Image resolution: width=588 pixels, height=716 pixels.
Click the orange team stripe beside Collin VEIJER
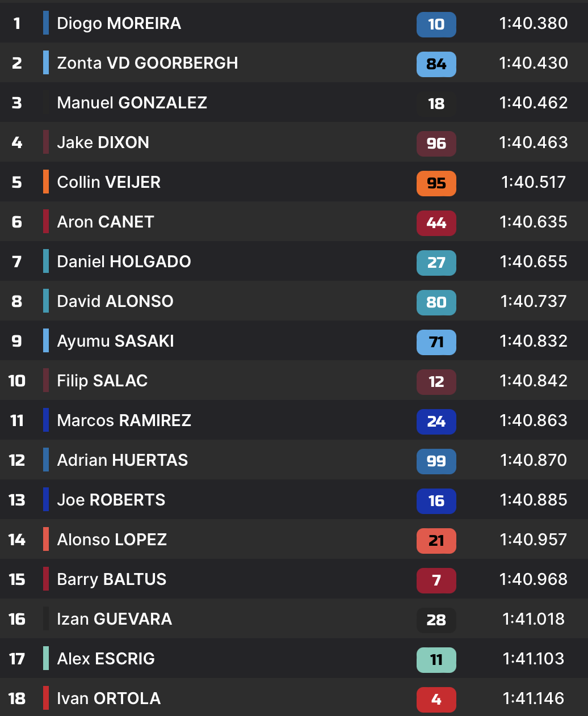tap(46, 182)
